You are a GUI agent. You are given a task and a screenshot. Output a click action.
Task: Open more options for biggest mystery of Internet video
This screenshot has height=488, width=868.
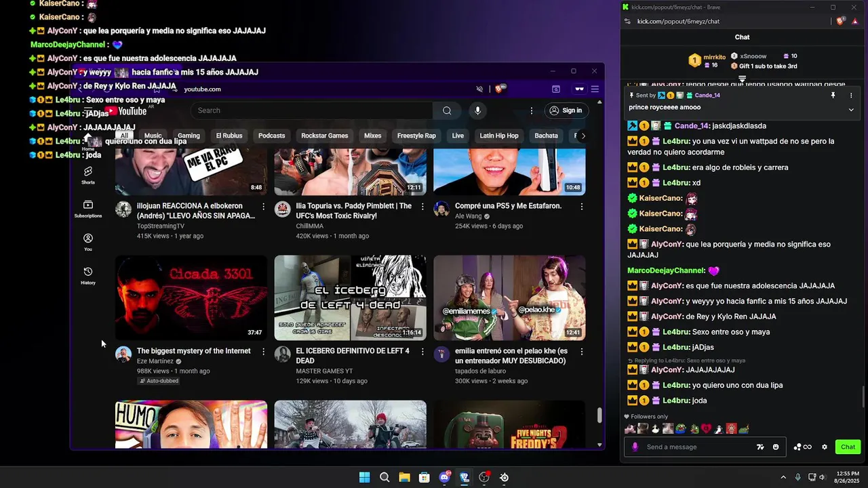point(264,352)
